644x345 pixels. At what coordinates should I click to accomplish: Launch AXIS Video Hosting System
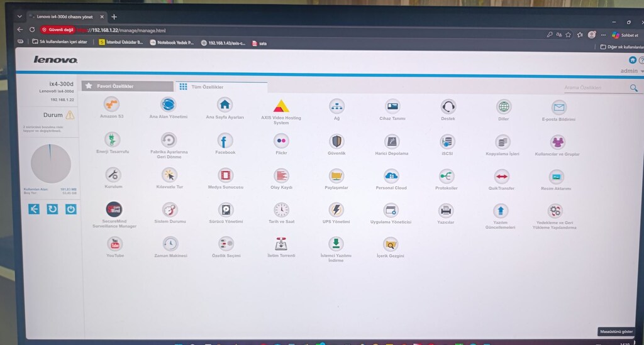[x=281, y=106]
